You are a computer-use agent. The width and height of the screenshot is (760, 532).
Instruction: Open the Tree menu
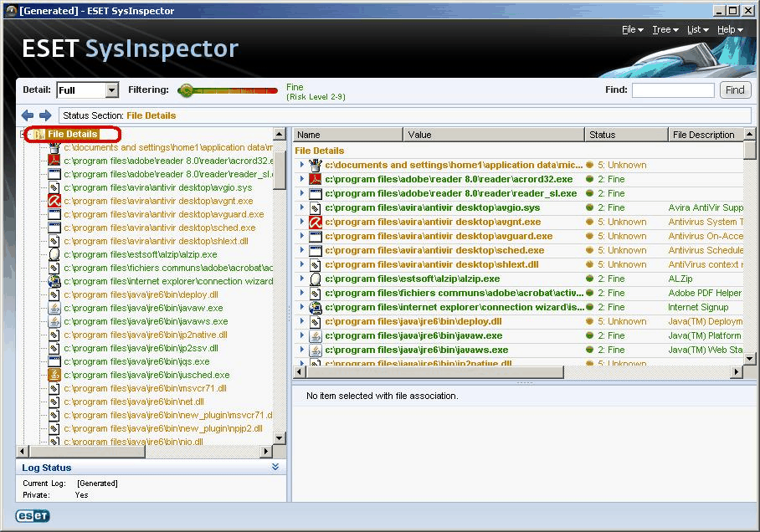click(665, 29)
